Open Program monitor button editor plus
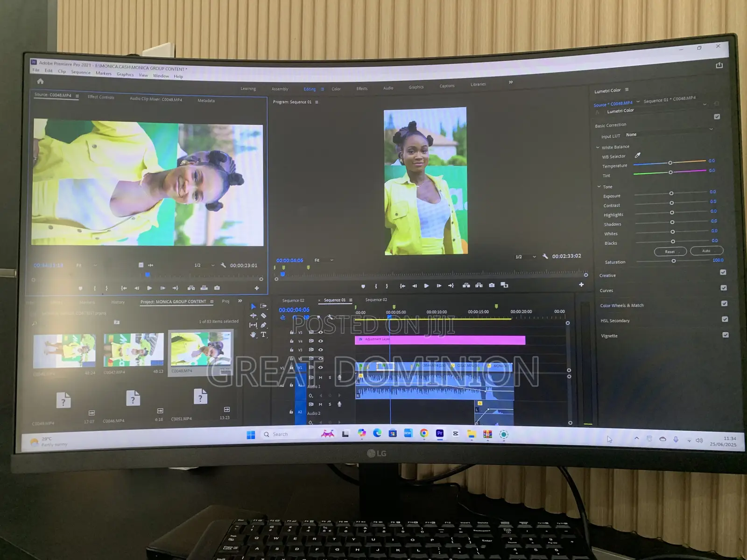The height and width of the screenshot is (560, 747). (x=581, y=285)
